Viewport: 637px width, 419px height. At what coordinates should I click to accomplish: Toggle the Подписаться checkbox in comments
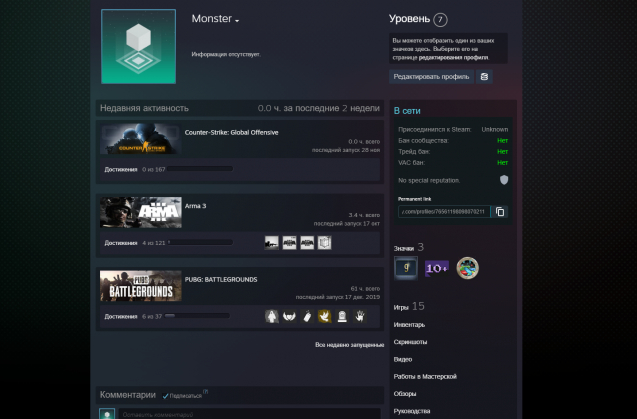coord(165,396)
